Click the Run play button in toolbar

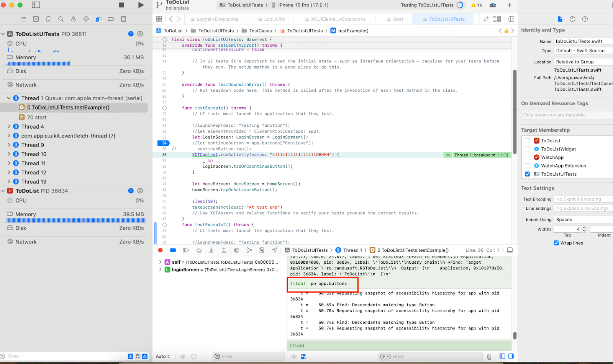pyautogui.click(x=141, y=5)
